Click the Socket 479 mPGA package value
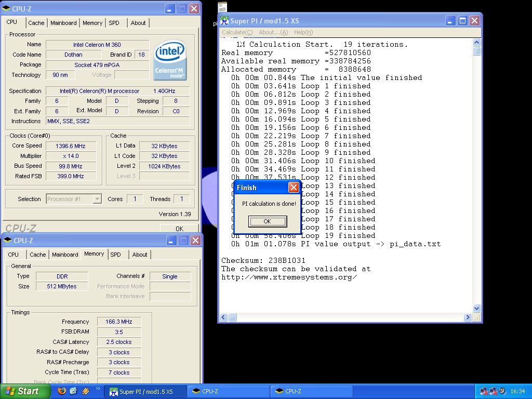532x399 pixels. pos(97,65)
